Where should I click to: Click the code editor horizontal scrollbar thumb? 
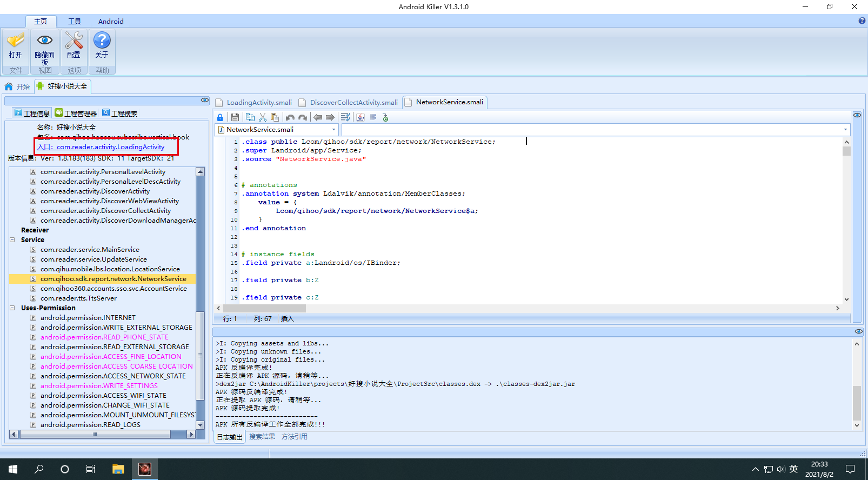265,308
